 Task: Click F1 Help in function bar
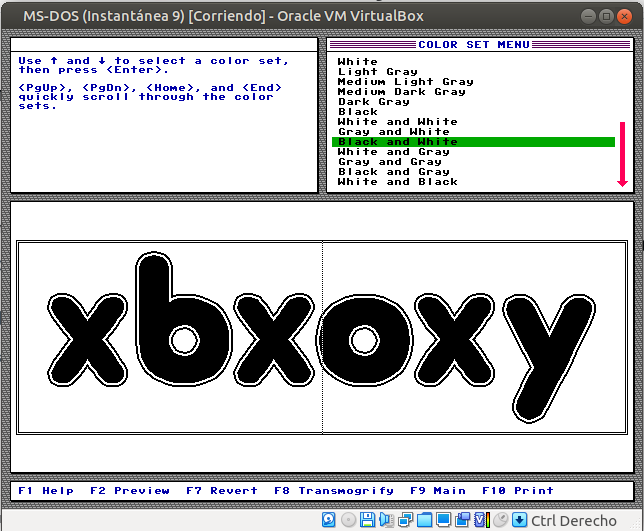tap(46, 490)
